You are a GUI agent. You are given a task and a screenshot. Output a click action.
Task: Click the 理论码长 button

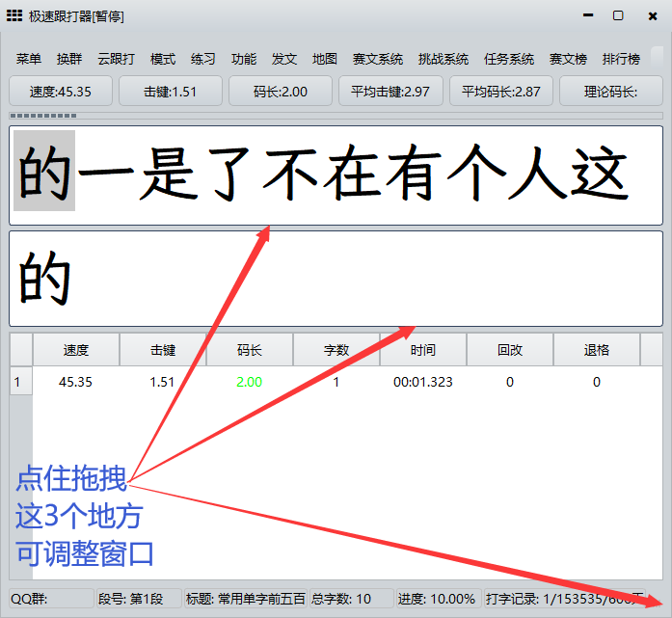click(x=610, y=92)
